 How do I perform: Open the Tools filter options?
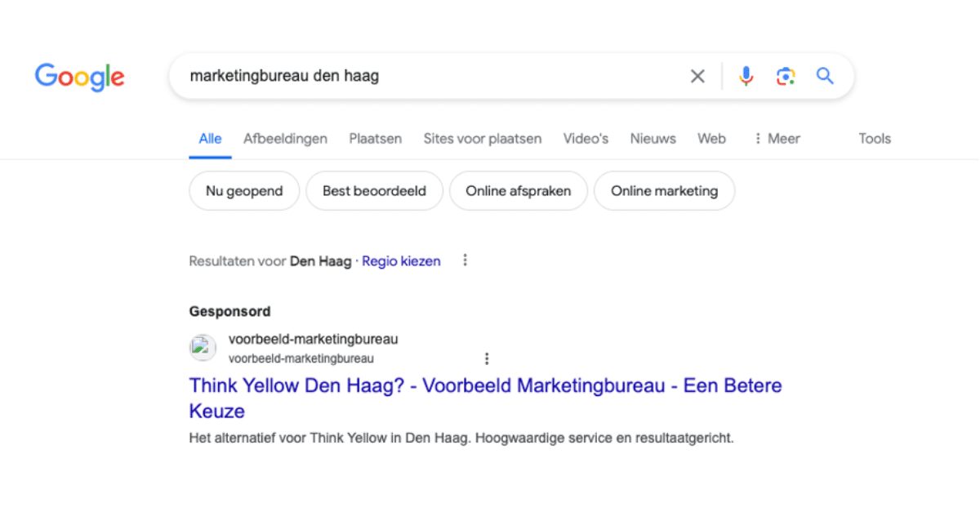pos(874,139)
